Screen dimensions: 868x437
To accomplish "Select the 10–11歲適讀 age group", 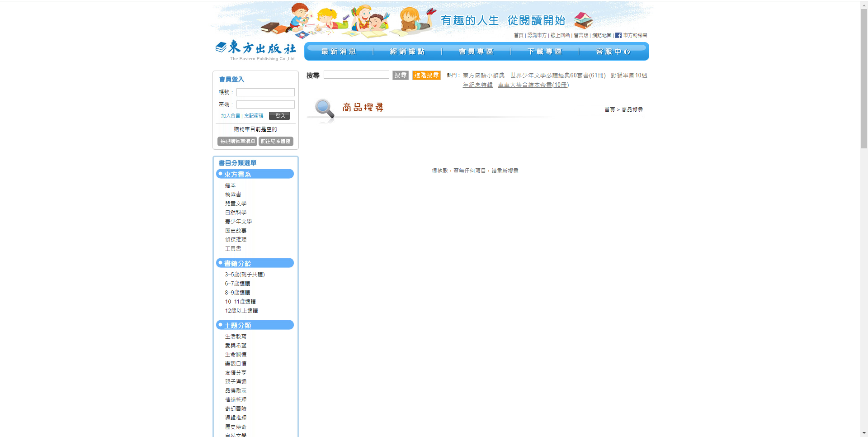I will pyautogui.click(x=241, y=302).
